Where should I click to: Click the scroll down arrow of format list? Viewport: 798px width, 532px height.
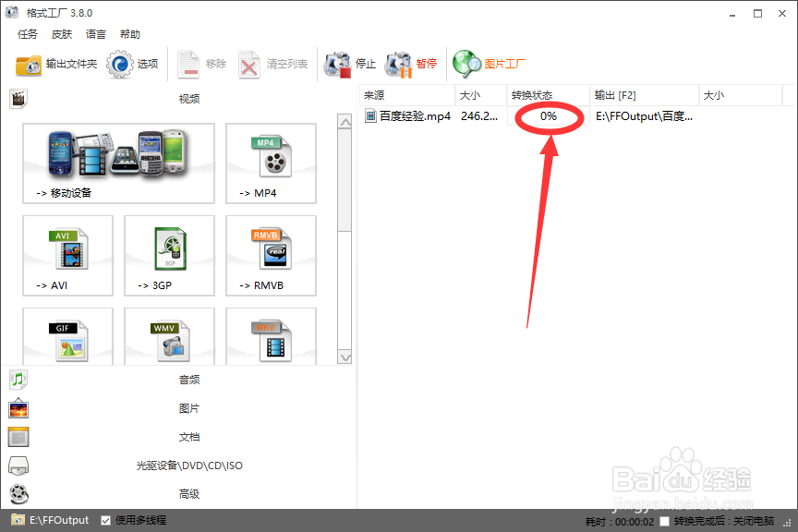tap(345, 357)
